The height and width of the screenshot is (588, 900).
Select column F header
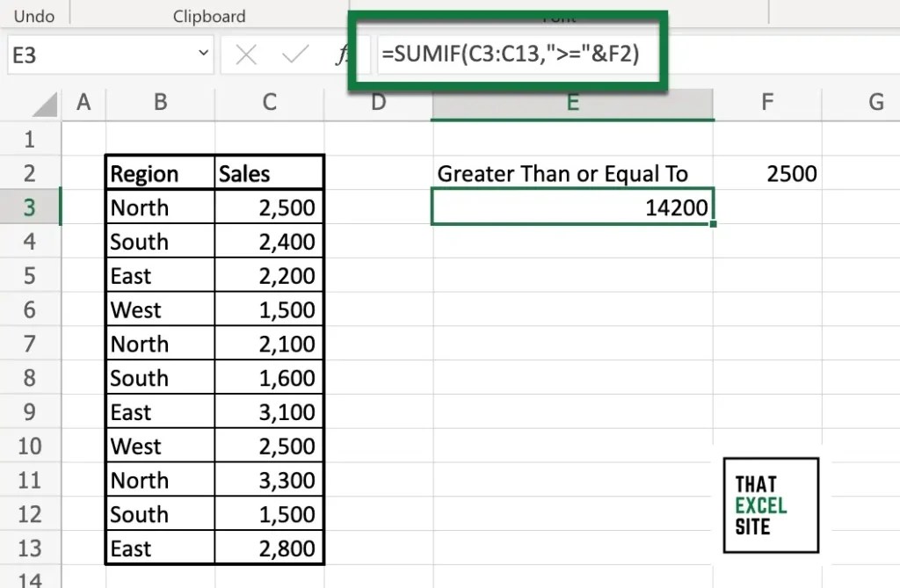(766, 103)
